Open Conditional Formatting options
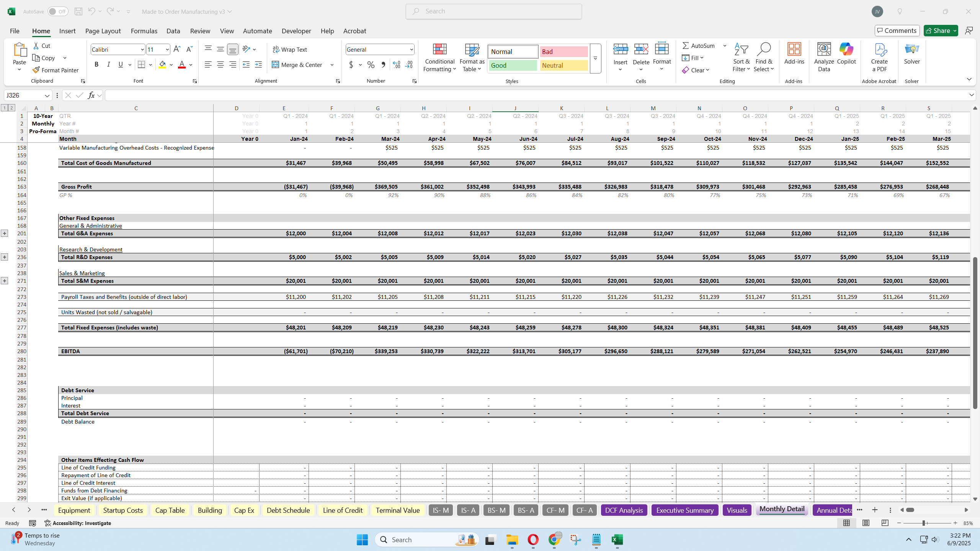The width and height of the screenshot is (980, 551). (439, 57)
